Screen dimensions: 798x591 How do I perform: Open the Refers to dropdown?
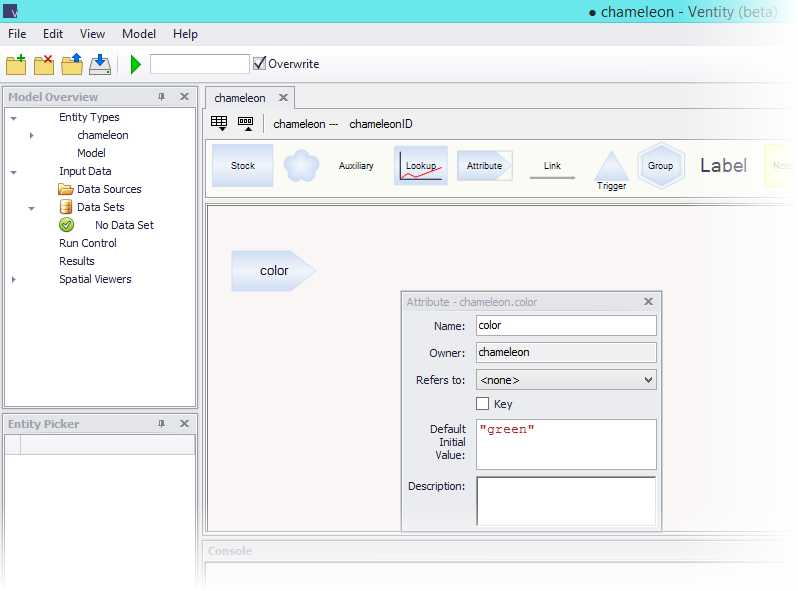566,380
